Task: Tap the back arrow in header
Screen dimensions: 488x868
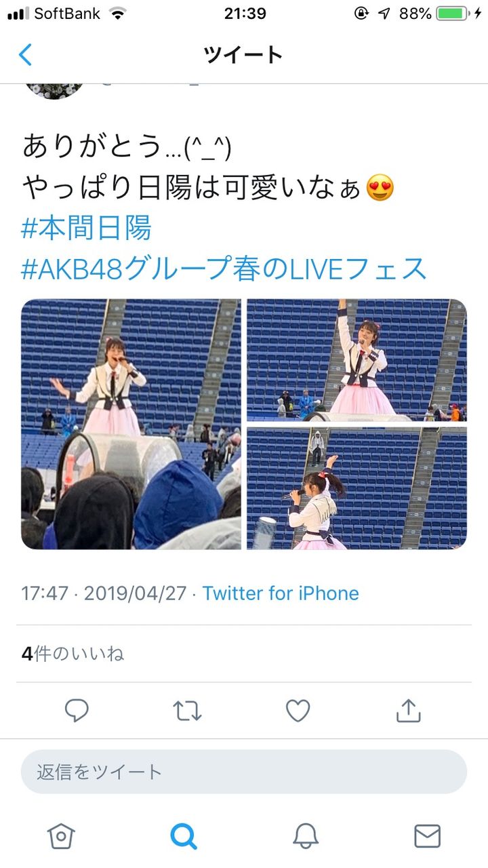Action: pos(25,54)
